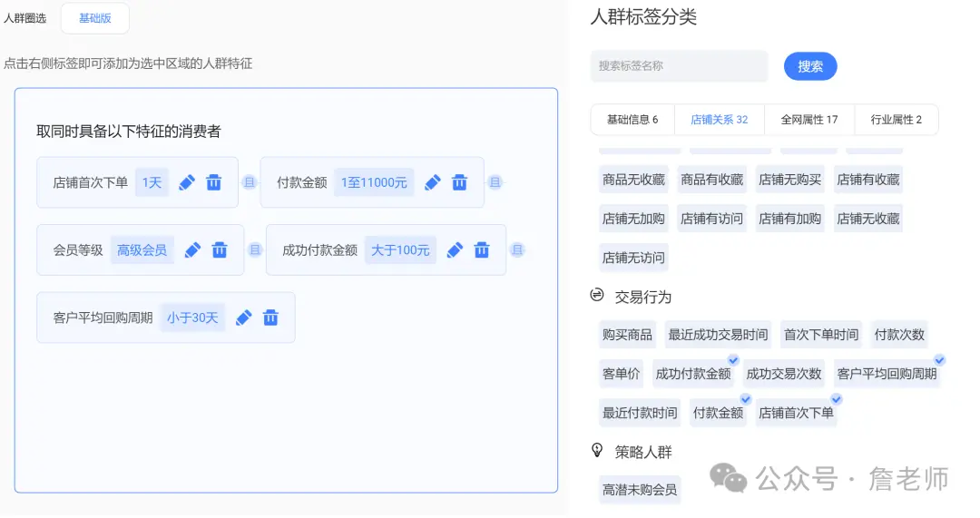Viewport: 980px width, 518px height.
Task: Delete the 会员等级 condition
Action: coord(220,250)
